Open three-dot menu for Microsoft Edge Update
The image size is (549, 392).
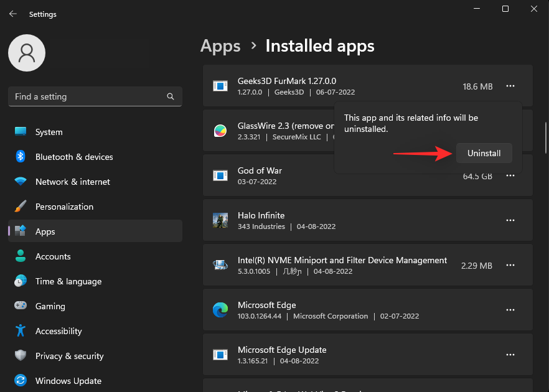tap(510, 355)
